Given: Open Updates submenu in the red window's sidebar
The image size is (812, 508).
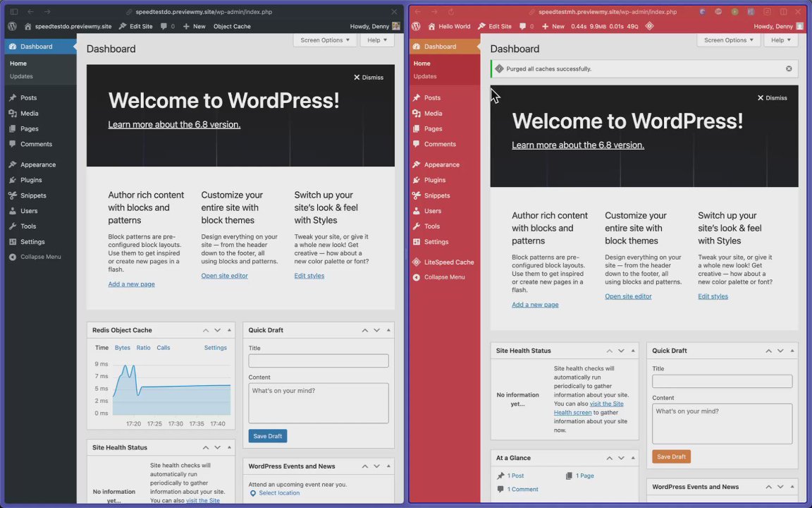Looking at the screenshot, I should point(425,76).
